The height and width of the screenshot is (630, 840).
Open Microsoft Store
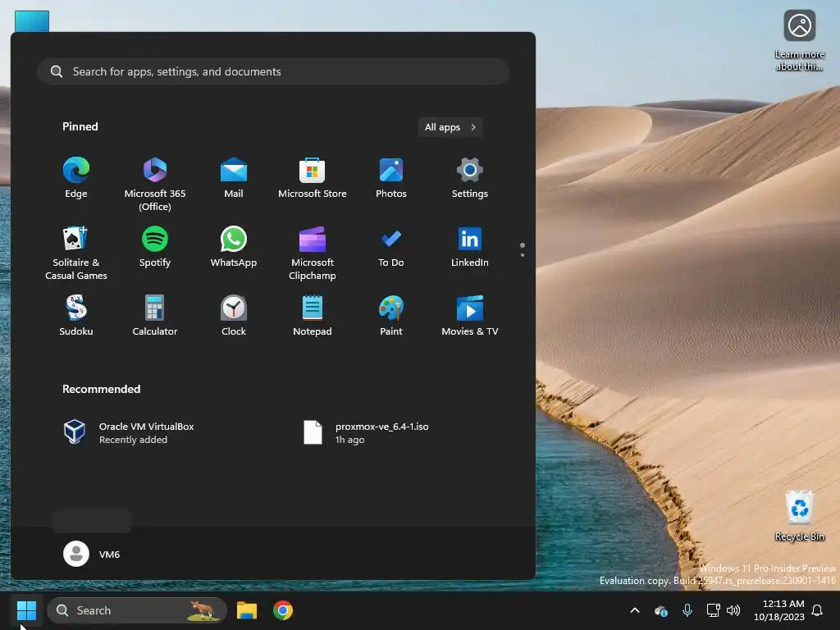coord(313,179)
